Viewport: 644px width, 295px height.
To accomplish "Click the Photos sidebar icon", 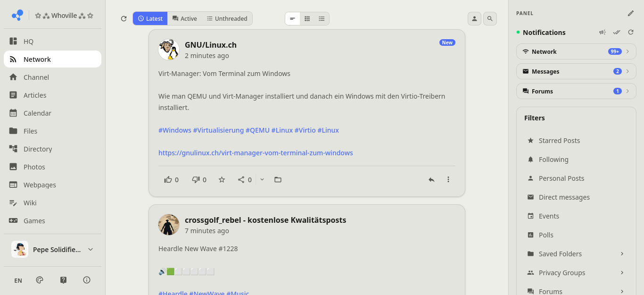I will tap(13, 167).
